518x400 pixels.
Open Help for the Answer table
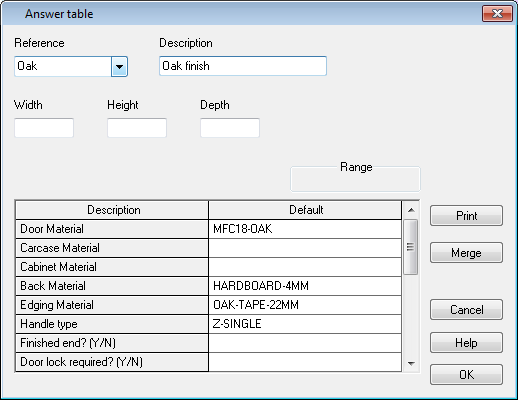pos(466,343)
